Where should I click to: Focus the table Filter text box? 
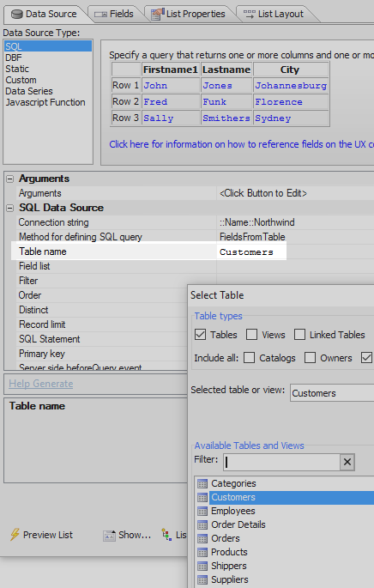282,462
